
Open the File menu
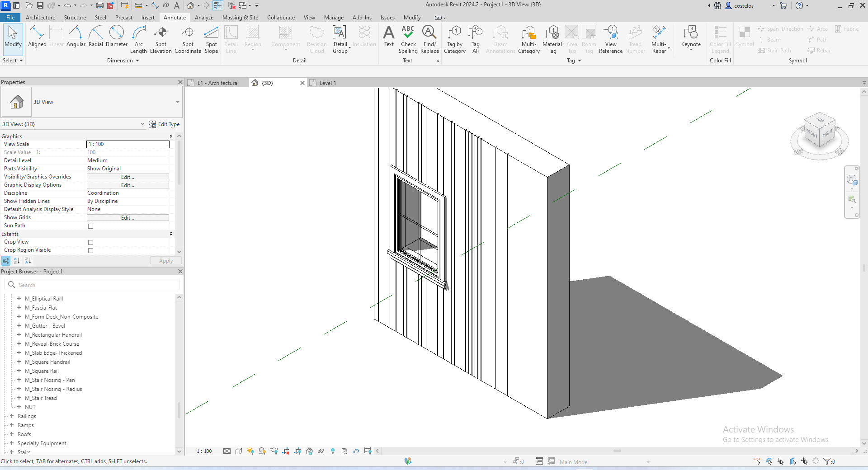point(10,18)
